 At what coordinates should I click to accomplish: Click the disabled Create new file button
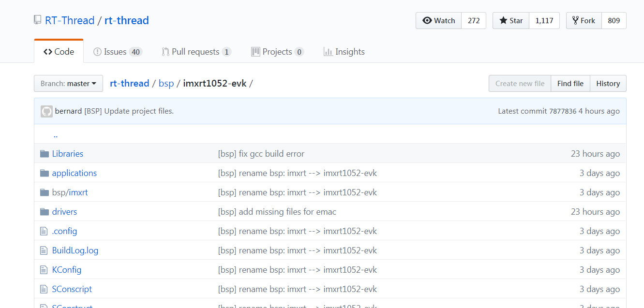coord(520,83)
